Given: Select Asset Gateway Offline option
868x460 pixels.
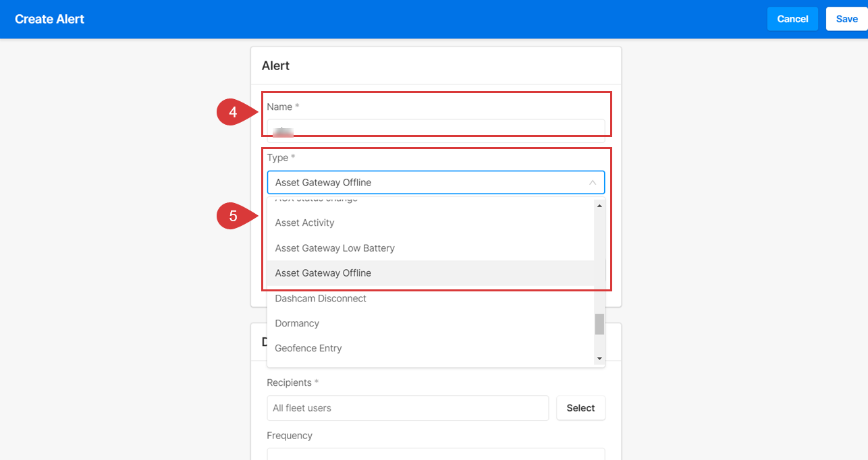Looking at the screenshot, I should tap(431, 273).
